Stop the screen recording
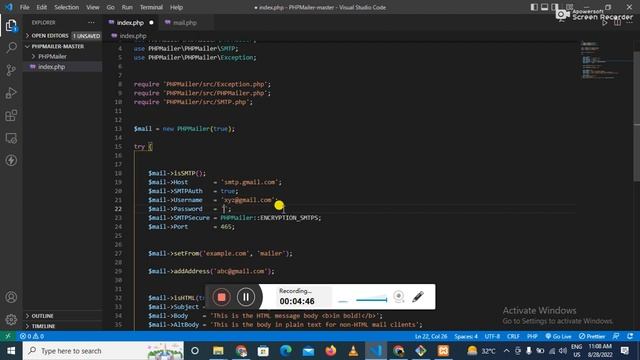The height and width of the screenshot is (360, 640). pos(222,297)
